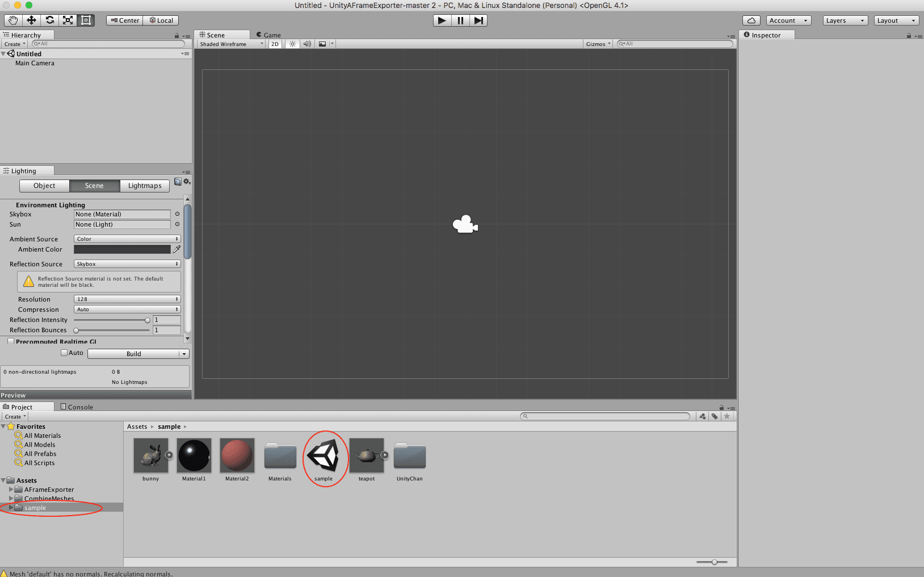The width and height of the screenshot is (924, 577).
Task: Save project search star icon
Action: tap(726, 416)
